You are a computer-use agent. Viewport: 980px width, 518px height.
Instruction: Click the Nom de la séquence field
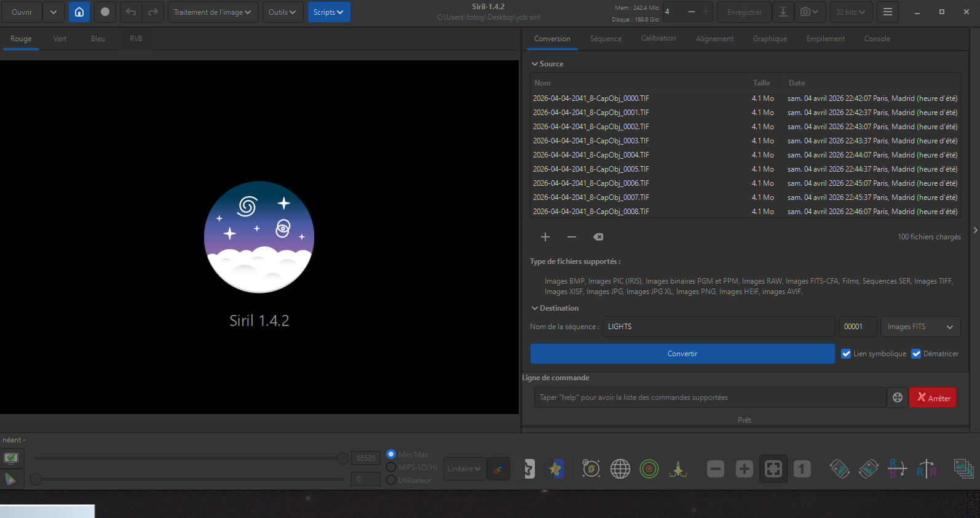point(719,327)
